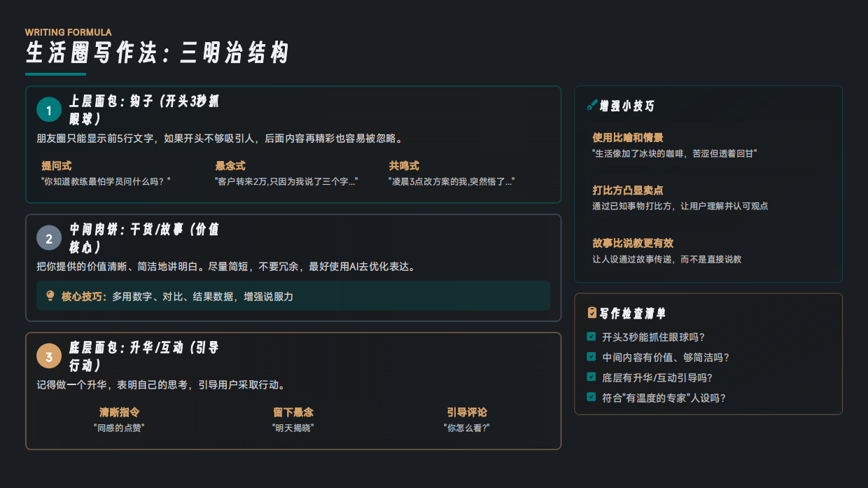868x488 pixels.
Task: Click the 增强小技巧 panel title
Action: click(627, 106)
